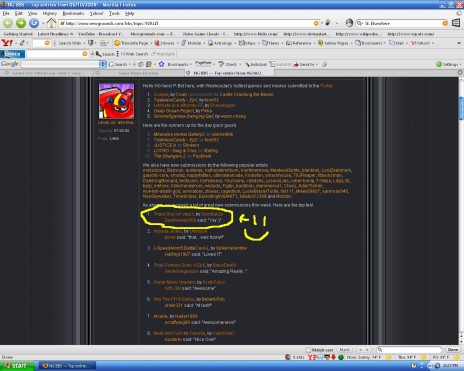Open the Latest Headlines bookmark
464x371 pixels.
[55, 34]
